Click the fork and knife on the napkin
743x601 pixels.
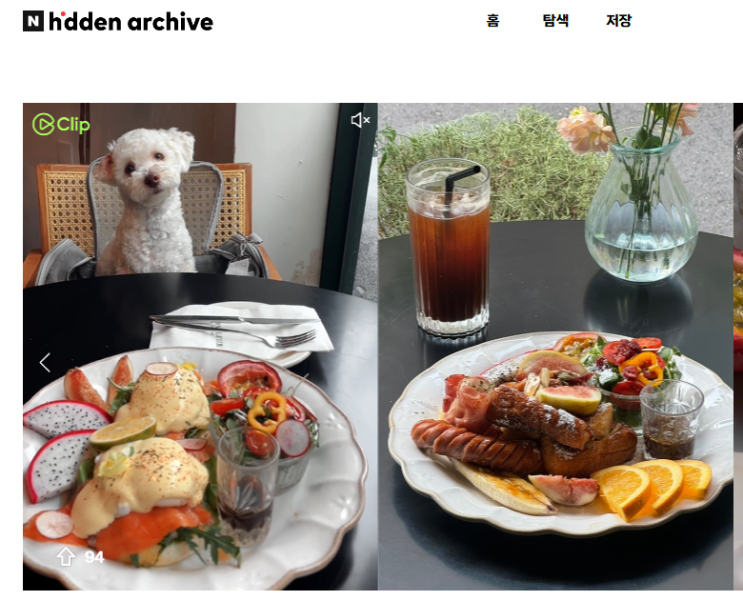[237, 329]
